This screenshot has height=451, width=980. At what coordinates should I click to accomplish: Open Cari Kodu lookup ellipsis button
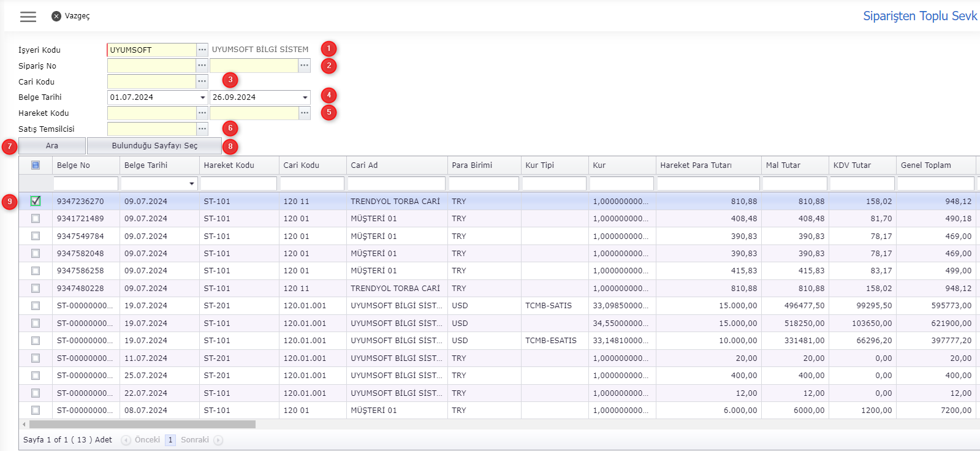(x=202, y=81)
